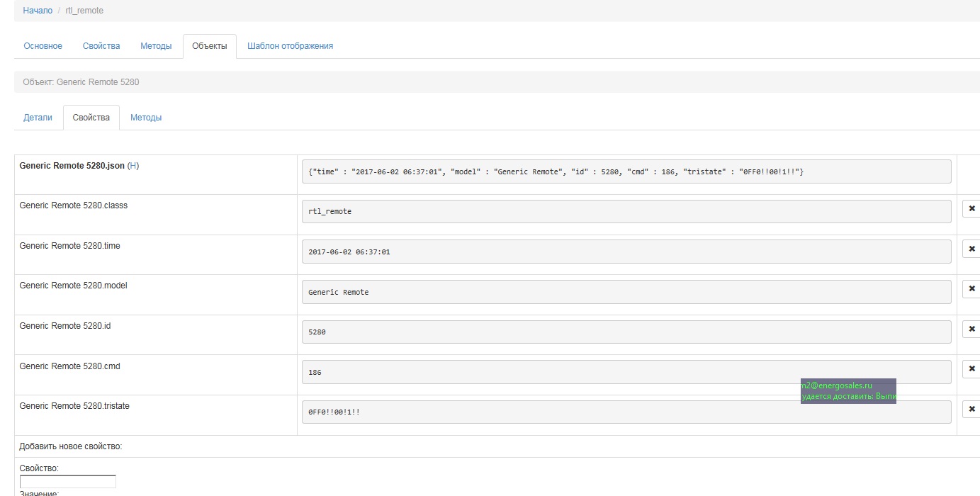
Task: Open the object's Методы sub-tab
Action: pos(146,118)
